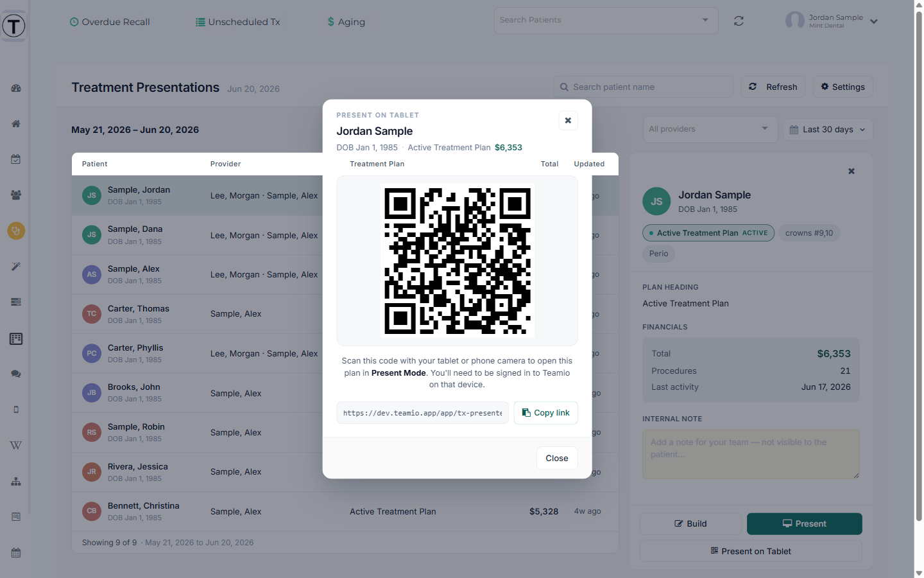The height and width of the screenshot is (578, 924).
Task: Click the Teamio T logo
Action: point(13,26)
